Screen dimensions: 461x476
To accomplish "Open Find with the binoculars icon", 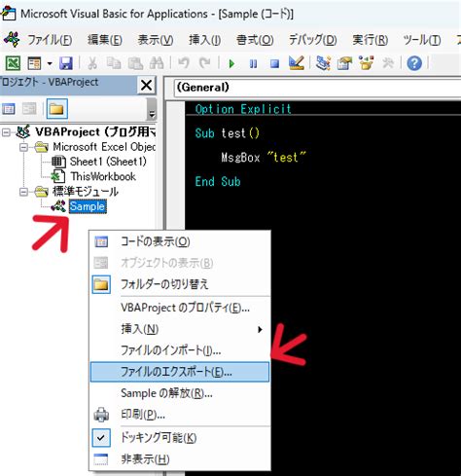I will pyautogui.click(x=157, y=63).
